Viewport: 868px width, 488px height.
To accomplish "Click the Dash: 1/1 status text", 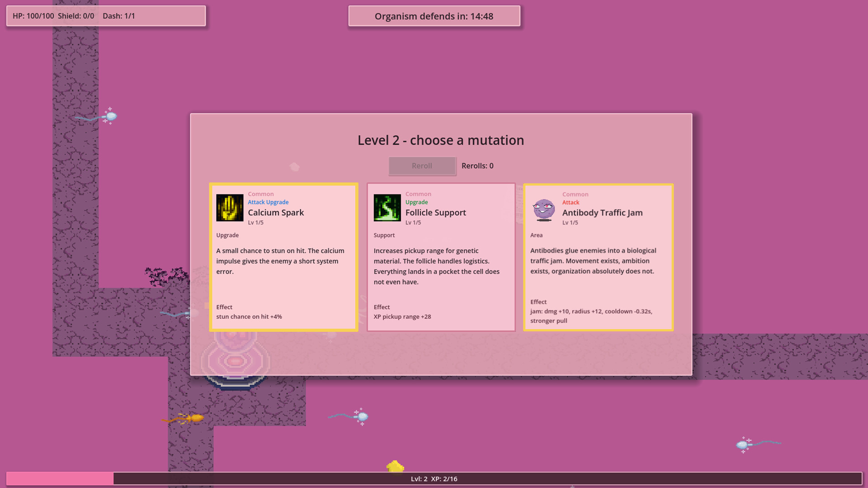I will [119, 16].
